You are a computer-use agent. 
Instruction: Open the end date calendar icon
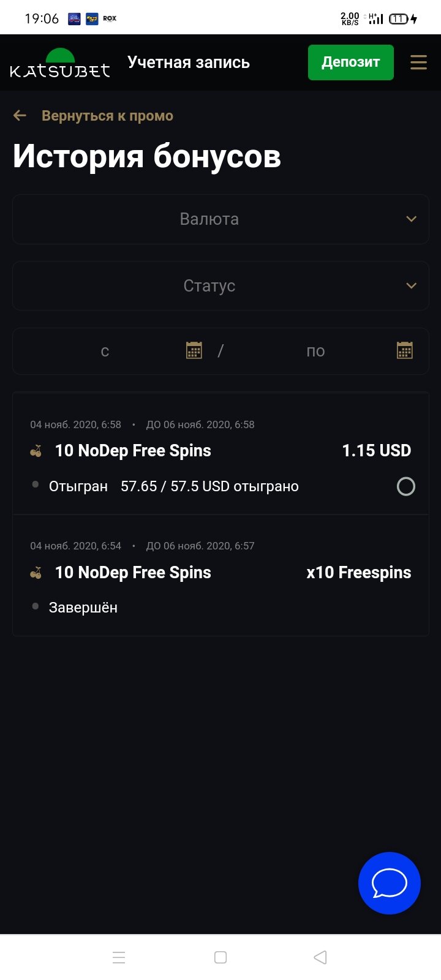click(405, 350)
